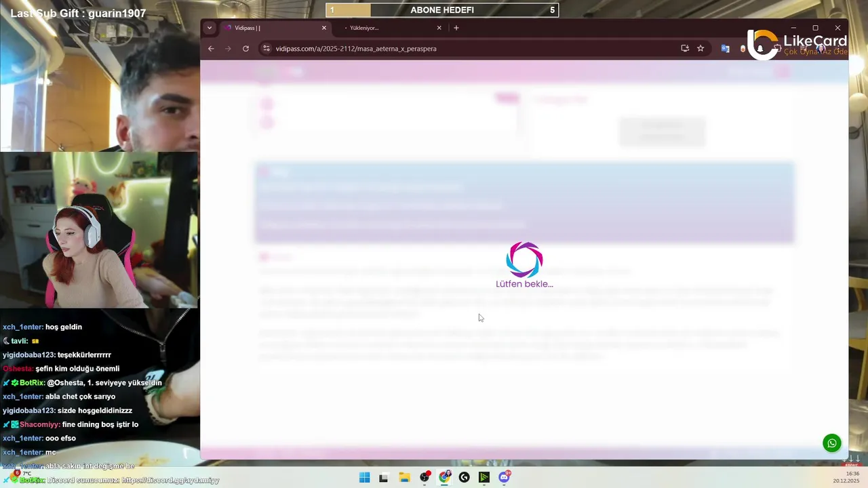
Task: Open File Explorer from taskbar
Action: point(404,477)
